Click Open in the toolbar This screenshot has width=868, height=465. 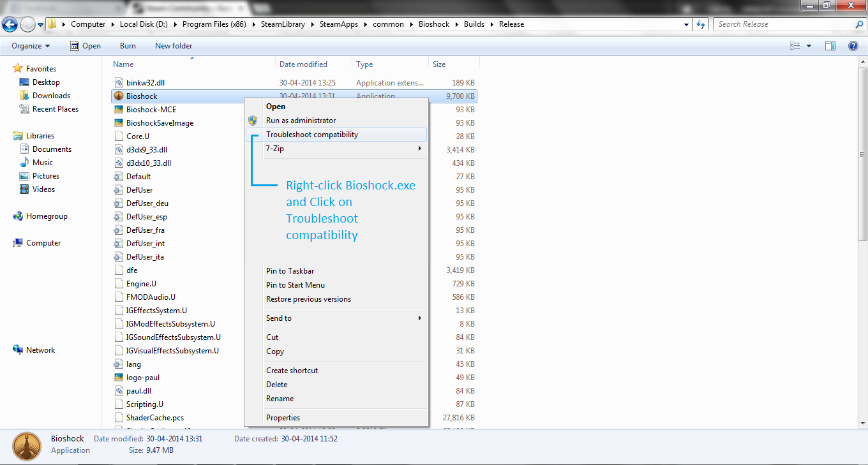85,46
